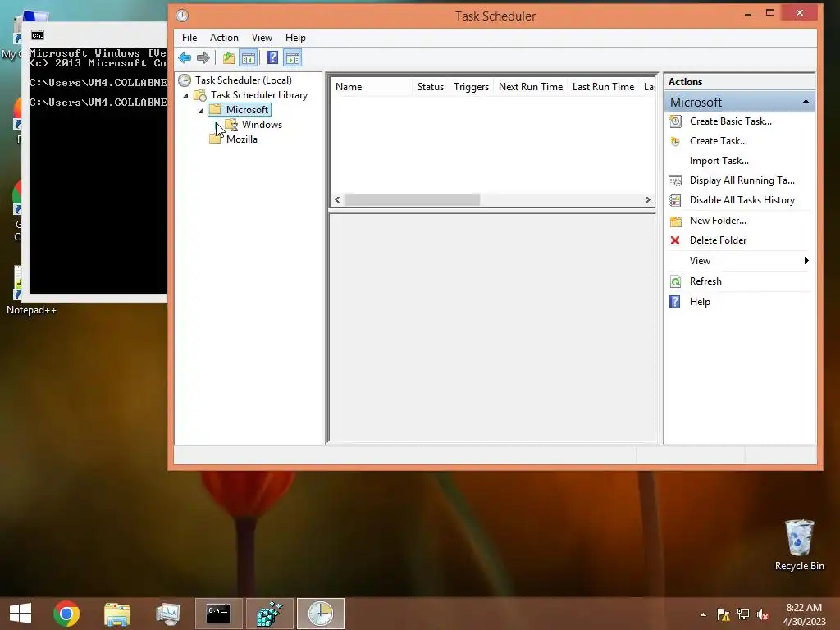Select Windows folder label in tree
Viewport: 840px width, 630px height.
pos(262,125)
